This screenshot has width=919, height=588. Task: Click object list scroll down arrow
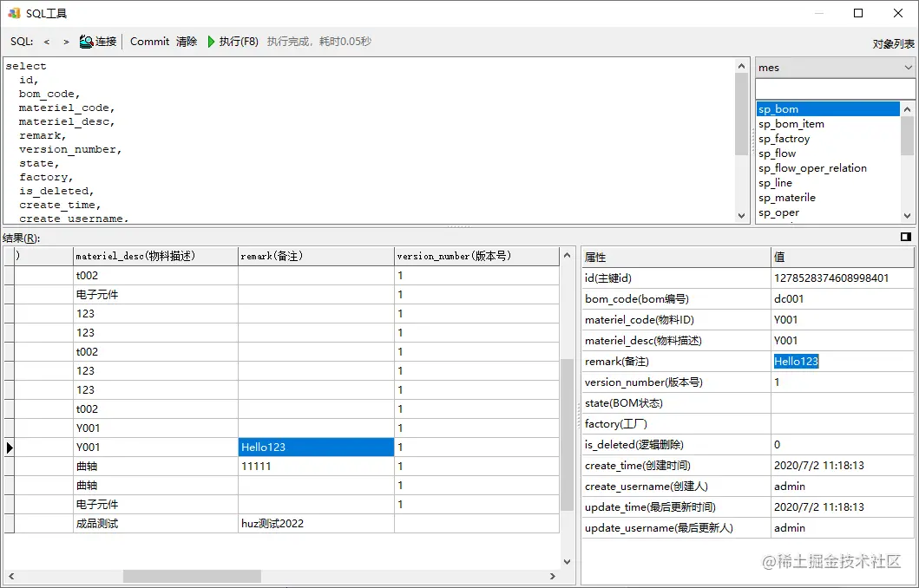point(907,216)
